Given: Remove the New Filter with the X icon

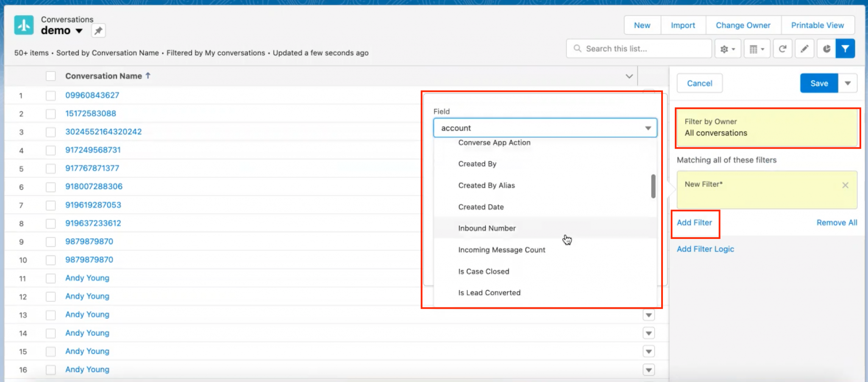Looking at the screenshot, I should (845, 185).
